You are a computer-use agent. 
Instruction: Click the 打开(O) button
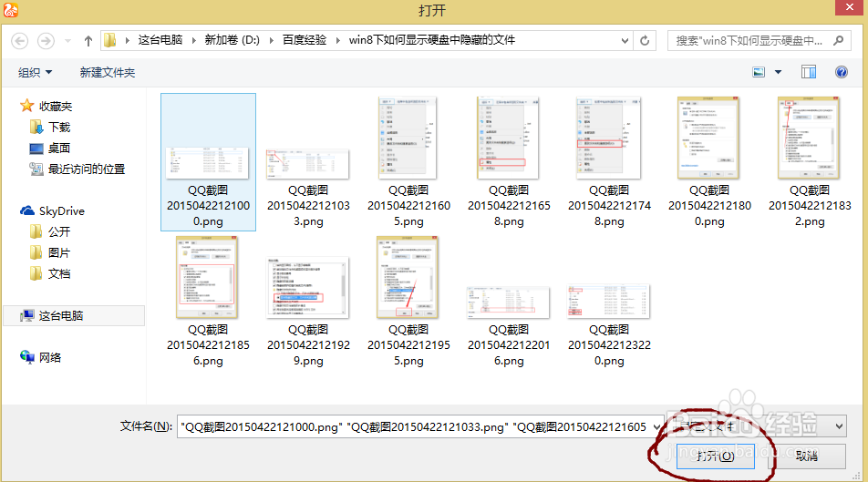tap(715, 456)
